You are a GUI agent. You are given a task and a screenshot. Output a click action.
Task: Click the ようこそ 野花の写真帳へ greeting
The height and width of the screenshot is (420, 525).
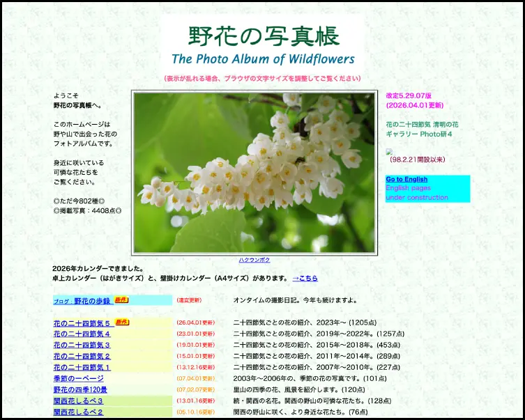coord(77,101)
